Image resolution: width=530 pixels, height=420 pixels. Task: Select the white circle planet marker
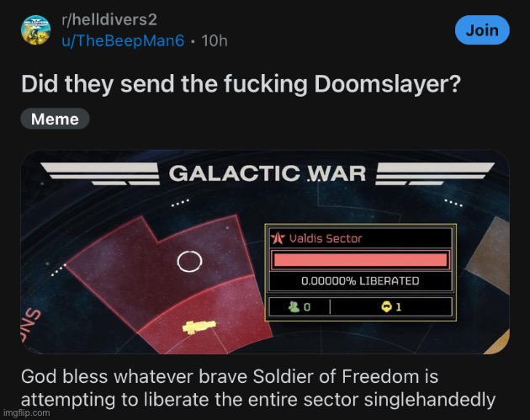point(189,261)
